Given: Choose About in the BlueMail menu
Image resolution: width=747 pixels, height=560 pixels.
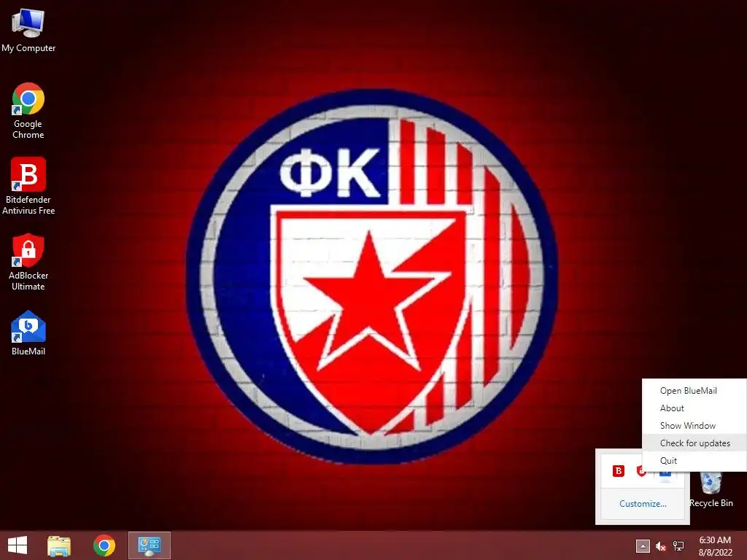Looking at the screenshot, I should pos(694,408).
